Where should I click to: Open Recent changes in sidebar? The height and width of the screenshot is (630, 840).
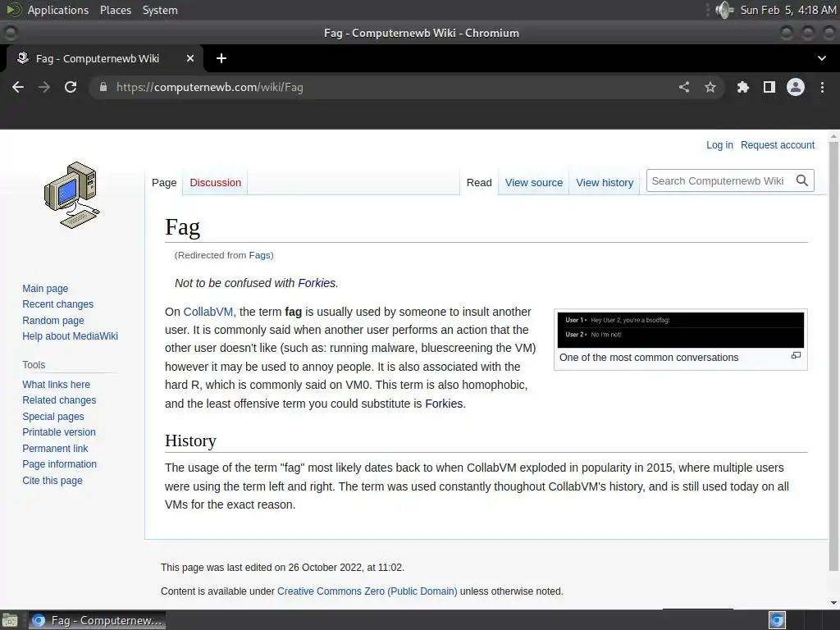click(58, 304)
